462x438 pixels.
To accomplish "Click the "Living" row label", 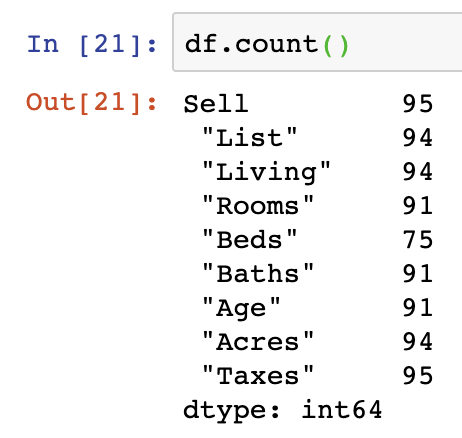I will 266,172.
